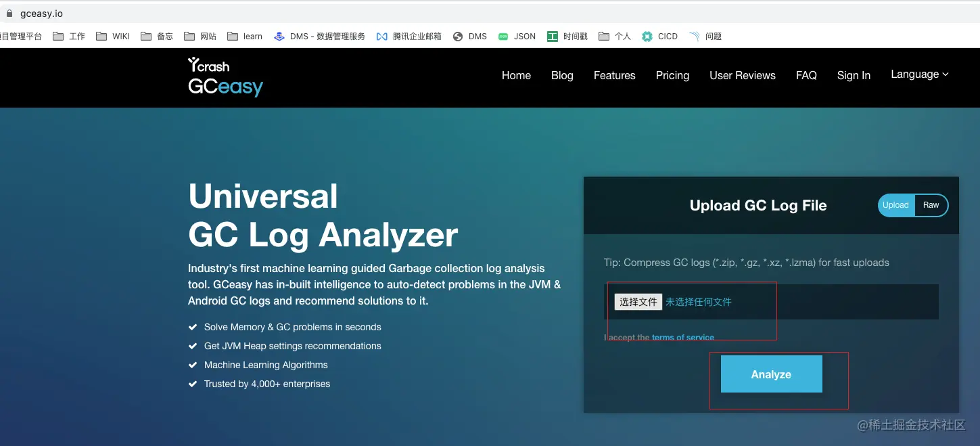Click the Sign In link

click(x=854, y=76)
